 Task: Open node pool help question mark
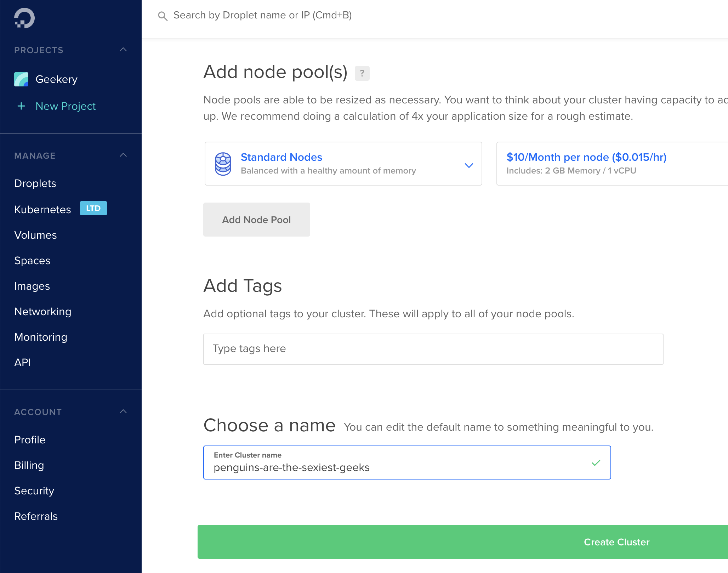pyautogui.click(x=362, y=73)
